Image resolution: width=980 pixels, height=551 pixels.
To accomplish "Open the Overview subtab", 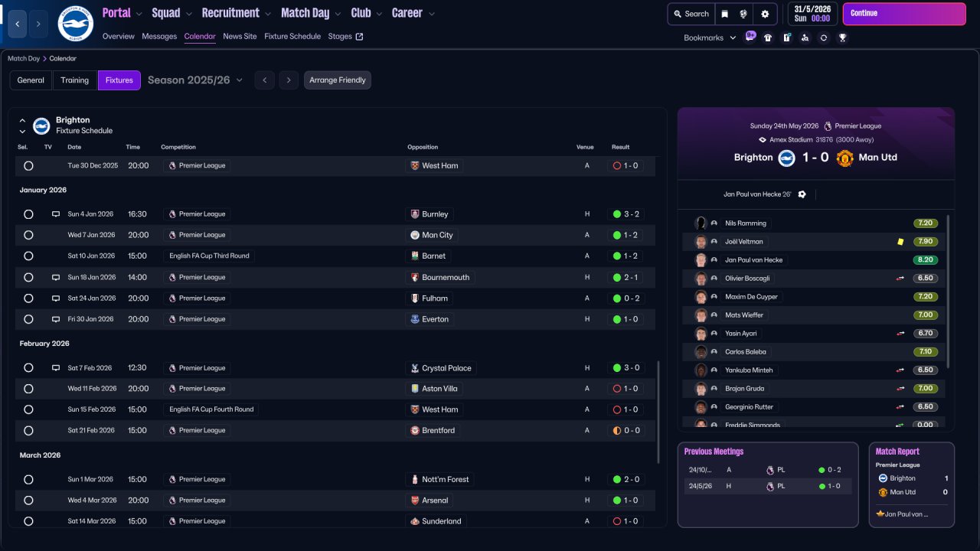I will point(118,37).
